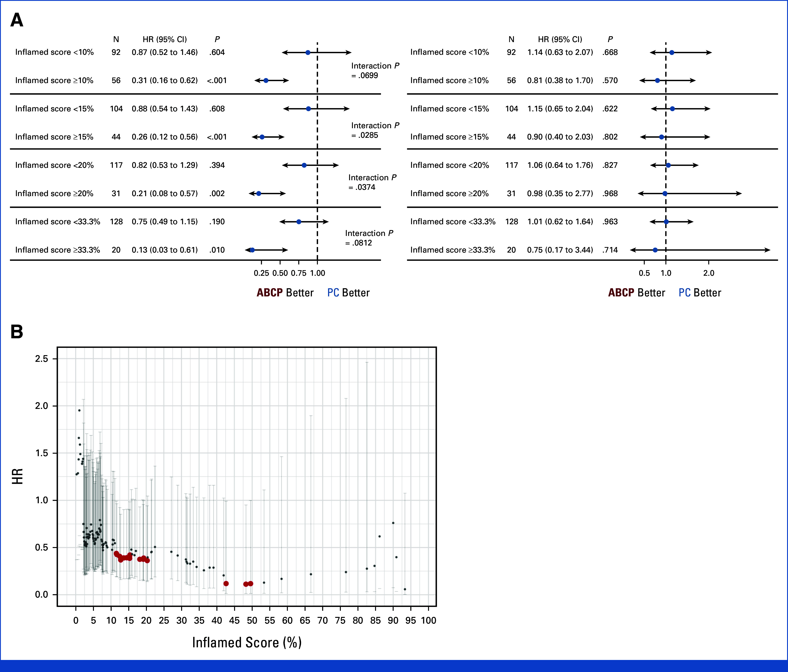The height and width of the screenshot is (672, 788).
Task: Click the blue point for left ≥10% row
Action: point(266,81)
